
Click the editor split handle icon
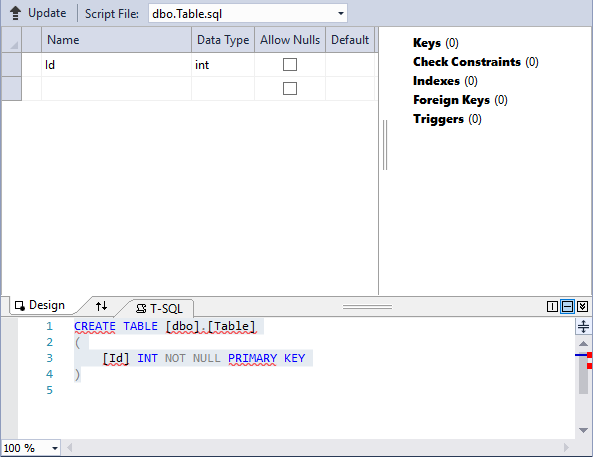click(583, 326)
